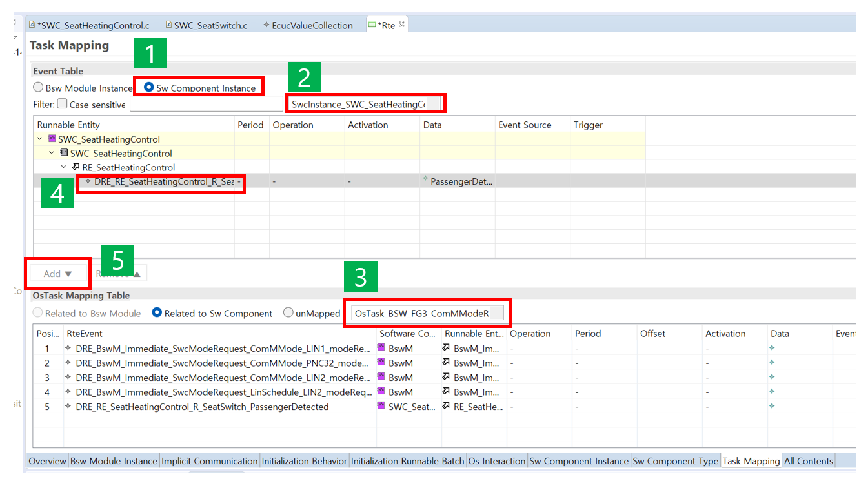Viewport: 868px width, 479px height.
Task: Click the RteEvent column header
Action: coord(220,334)
